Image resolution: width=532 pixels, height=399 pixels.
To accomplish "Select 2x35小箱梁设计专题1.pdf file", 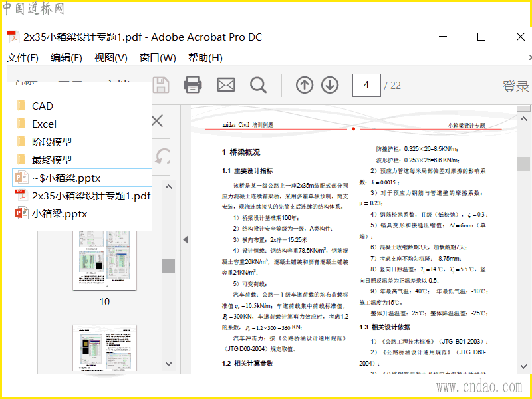I will 81,196.
